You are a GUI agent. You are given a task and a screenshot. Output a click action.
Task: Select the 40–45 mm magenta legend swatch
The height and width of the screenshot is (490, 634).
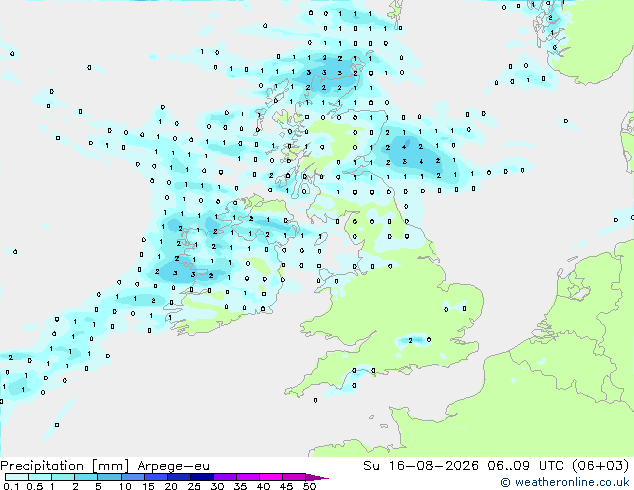(x=271, y=477)
